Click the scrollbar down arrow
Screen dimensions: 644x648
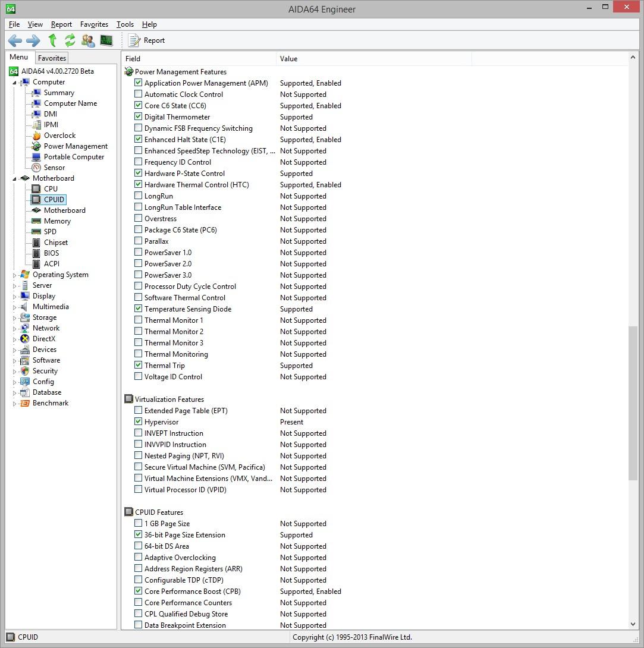633,624
